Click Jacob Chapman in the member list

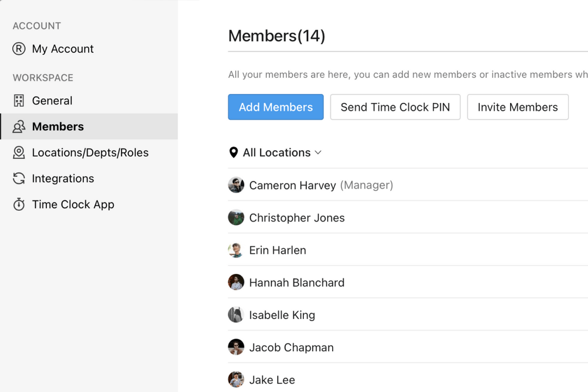[291, 347]
